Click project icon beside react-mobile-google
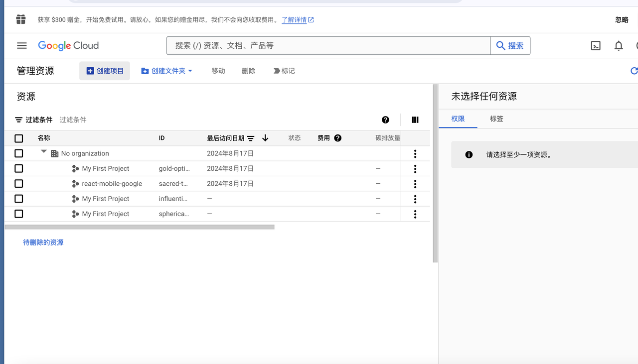The height and width of the screenshot is (364, 638). (x=75, y=184)
